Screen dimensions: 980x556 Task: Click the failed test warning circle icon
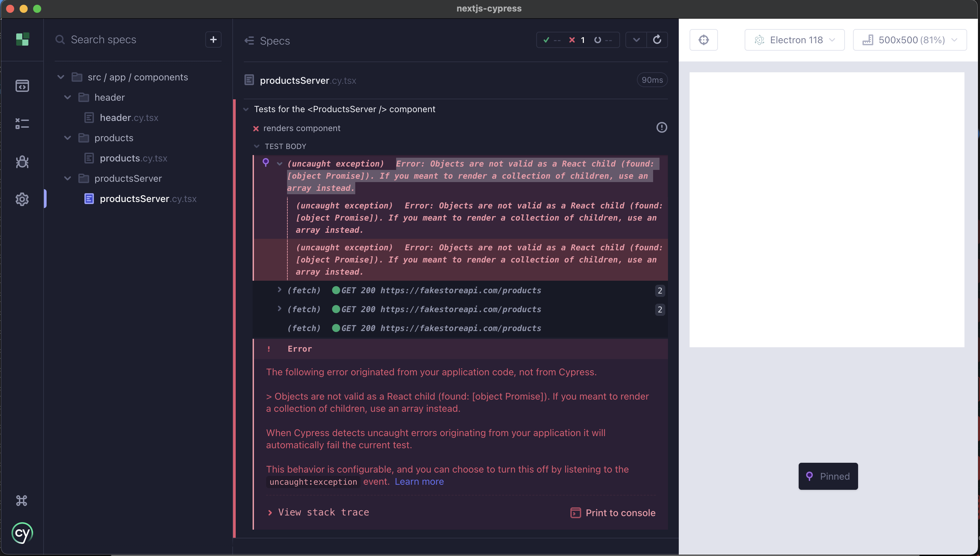tap(662, 127)
